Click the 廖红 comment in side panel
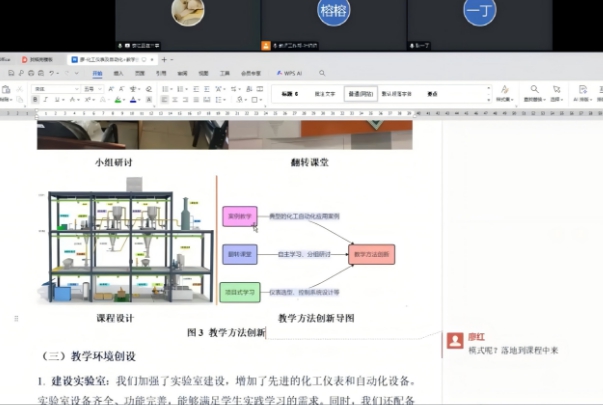This screenshot has width=603, height=405. tap(503, 343)
